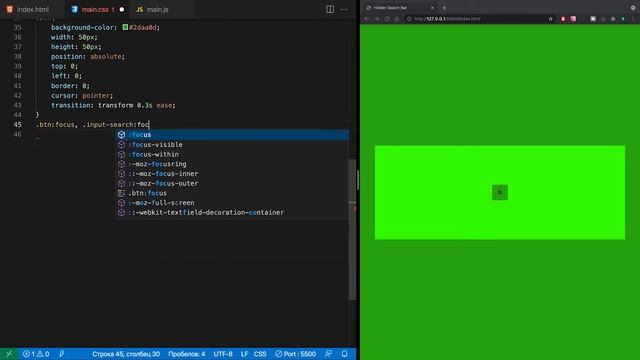Viewport: 640px width, 360px height.
Task: Click the green remote window status icon
Action: coord(9,354)
